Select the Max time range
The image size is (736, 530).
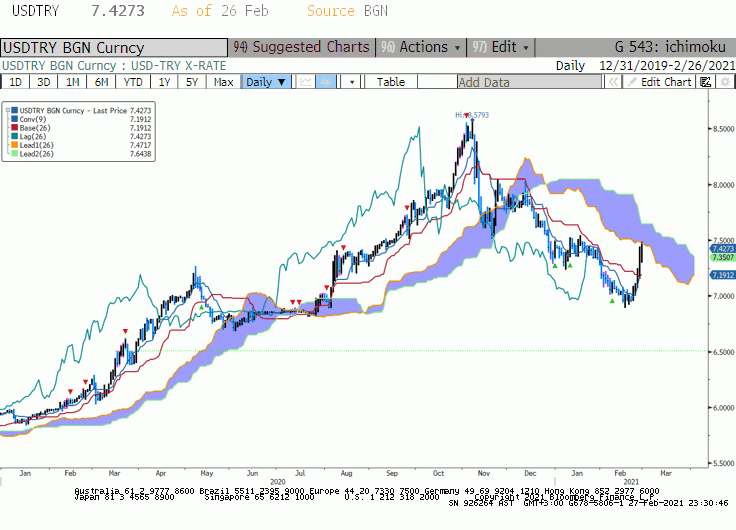[x=223, y=82]
